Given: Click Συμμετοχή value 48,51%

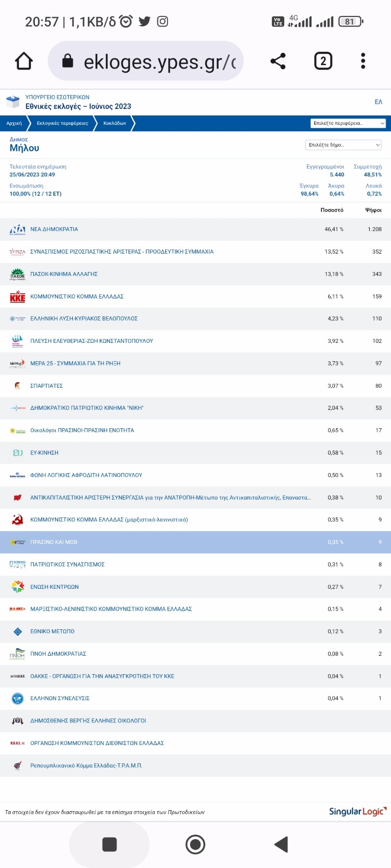Looking at the screenshot, I should [x=373, y=175].
